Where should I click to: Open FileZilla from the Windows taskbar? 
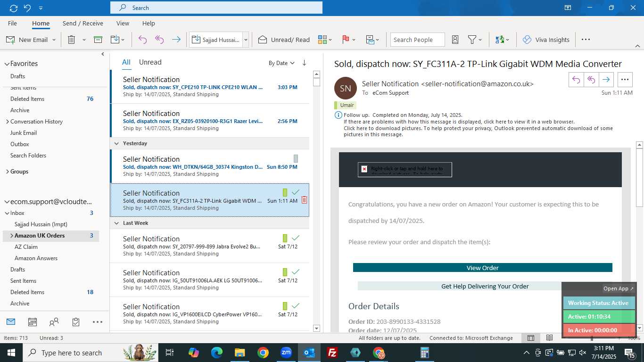(332, 353)
